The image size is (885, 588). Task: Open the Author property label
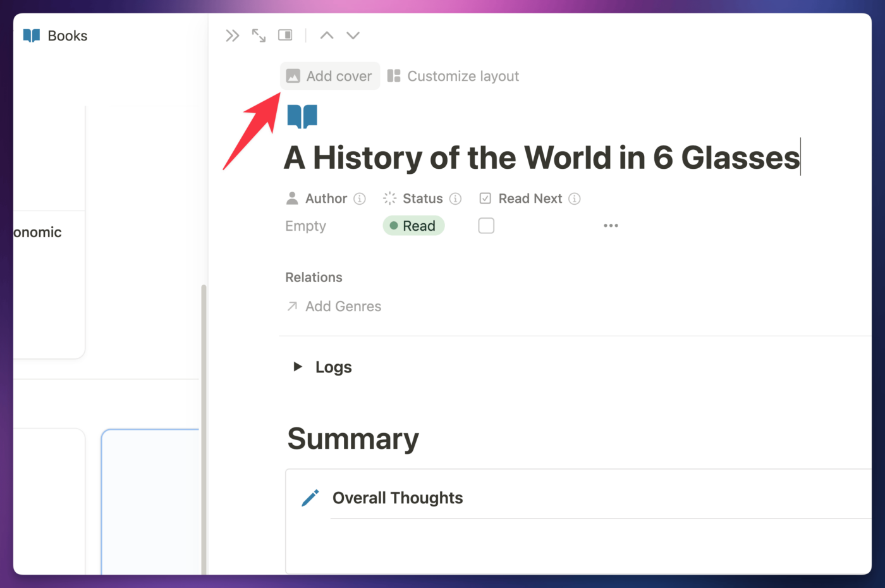(318, 199)
